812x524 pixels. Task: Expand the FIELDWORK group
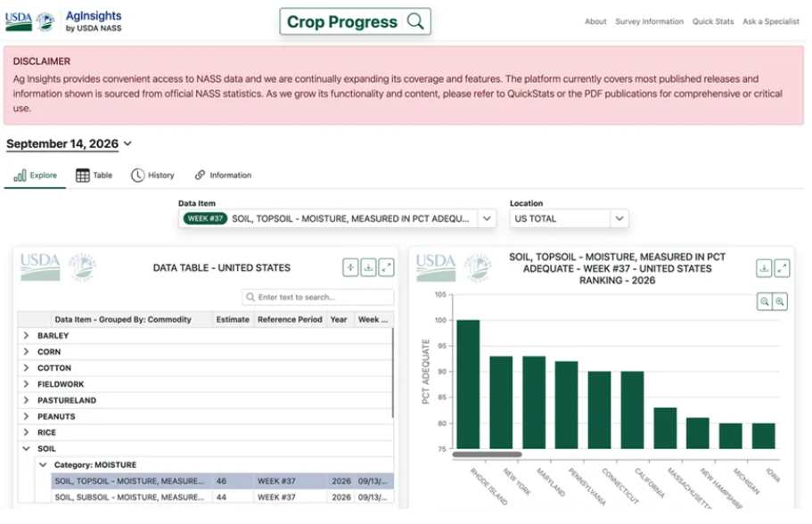[x=26, y=384]
